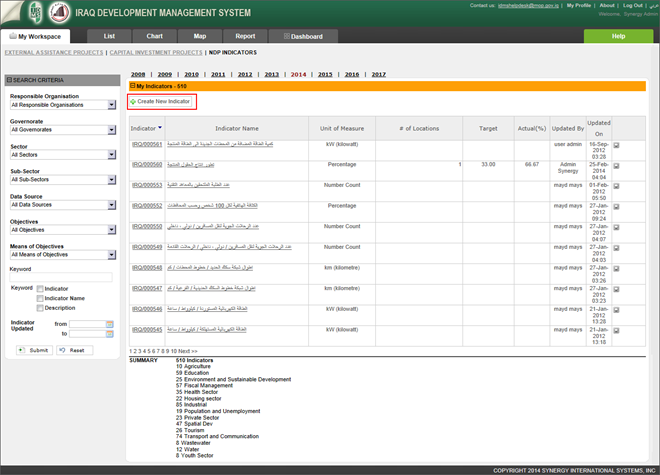Click the Target column header
Viewport: 660px width, 475px height.
pyautogui.click(x=488, y=128)
